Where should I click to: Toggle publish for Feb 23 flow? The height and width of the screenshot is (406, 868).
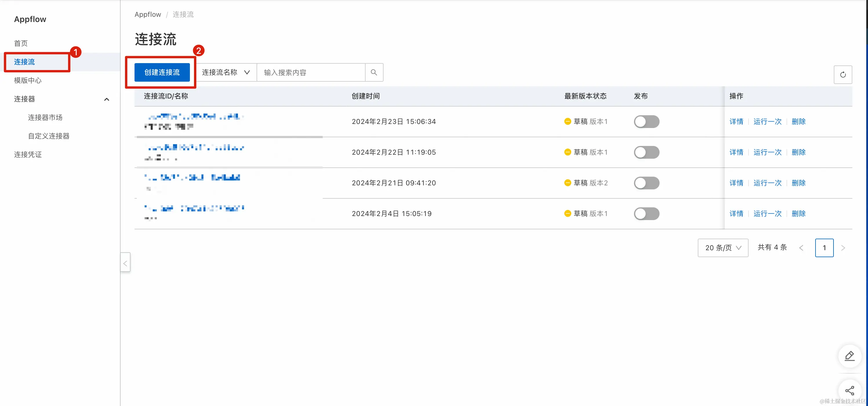(646, 122)
